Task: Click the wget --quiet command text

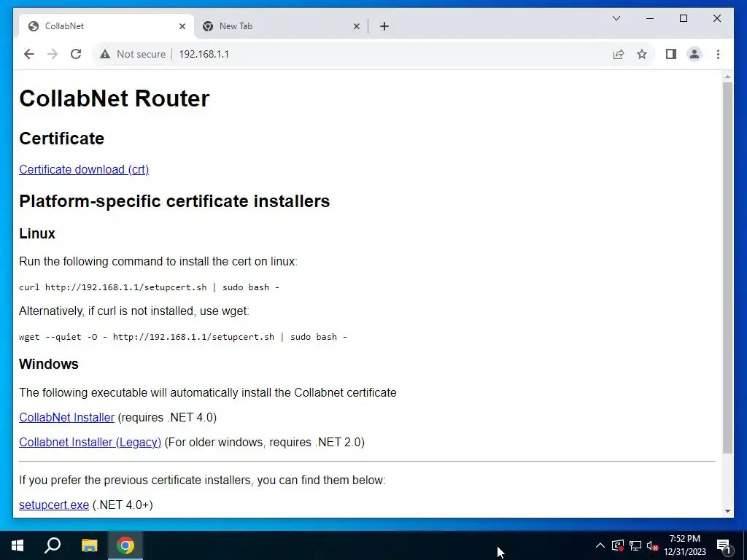Action: point(183,337)
